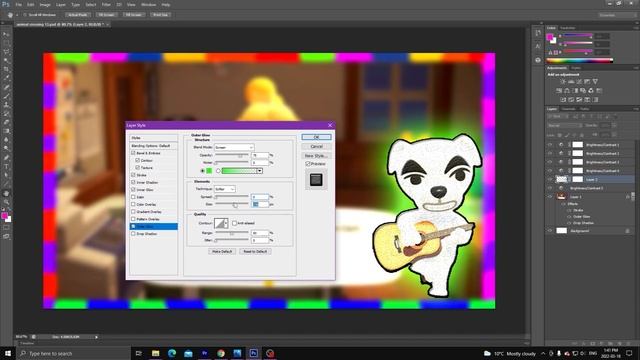640x360 pixels.
Task: Hide the Brightness/Contrast 1 layer
Action: point(550,145)
